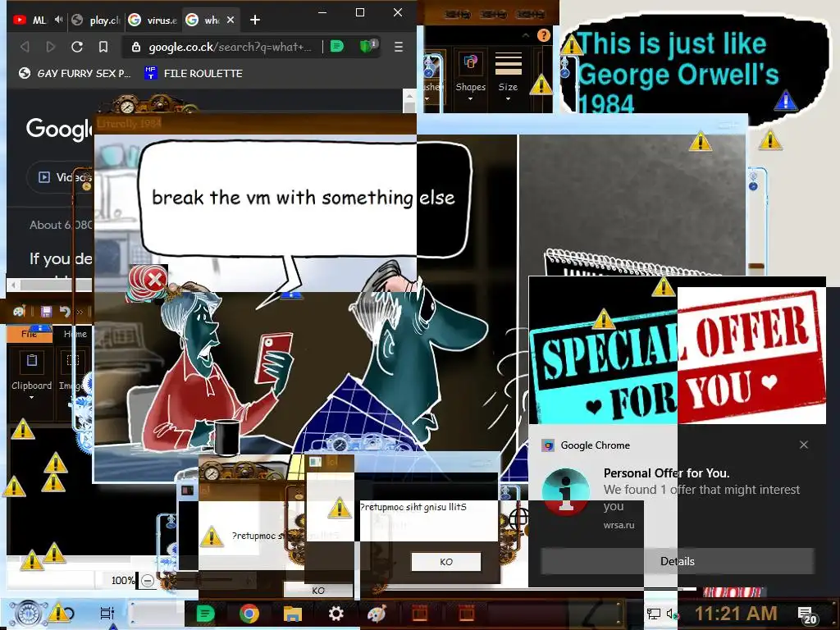Open Task View on the taskbar
Viewport: 840px width, 630px height.
[x=107, y=613]
